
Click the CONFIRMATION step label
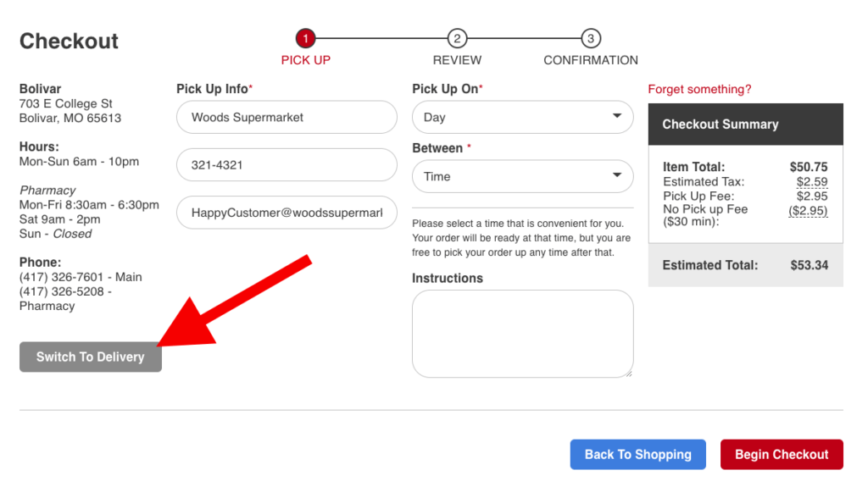pyautogui.click(x=591, y=60)
